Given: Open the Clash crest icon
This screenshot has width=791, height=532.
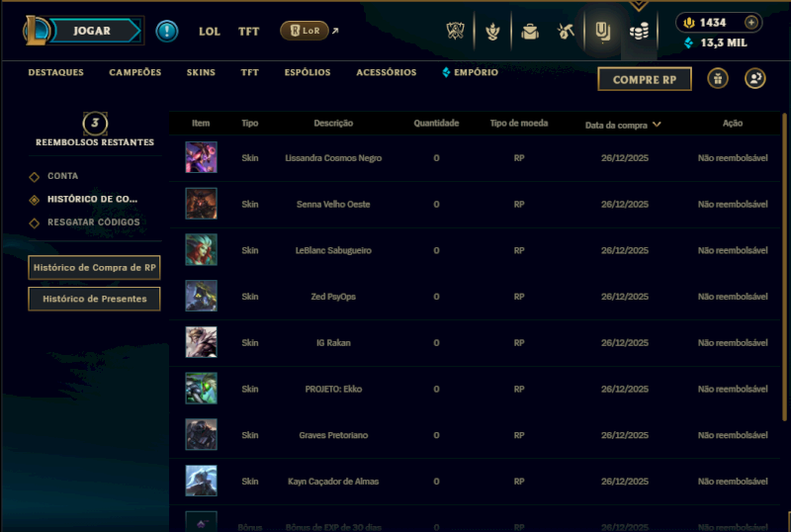Looking at the screenshot, I should (455, 31).
